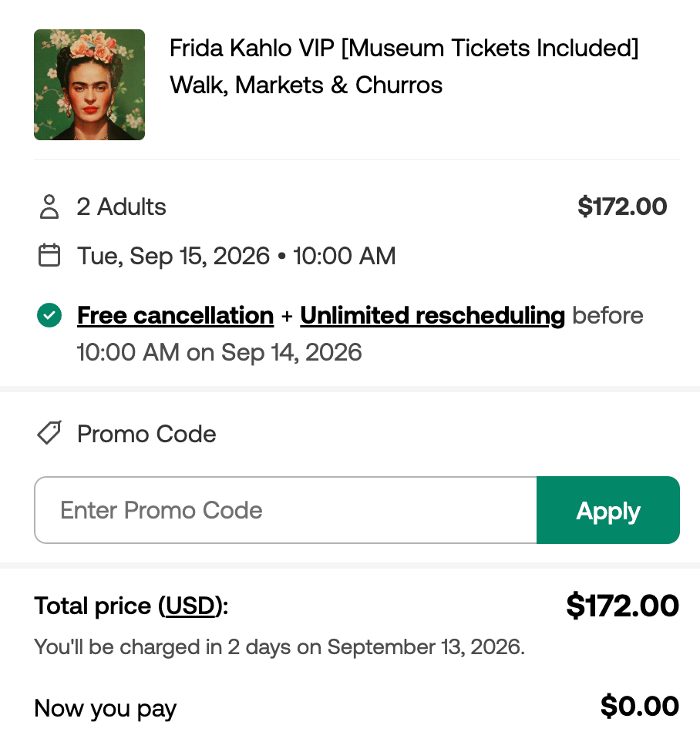Image resolution: width=700 pixels, height=752 pixels.
Task: Open the Free cancellation policy link
Action: (175, 316)
